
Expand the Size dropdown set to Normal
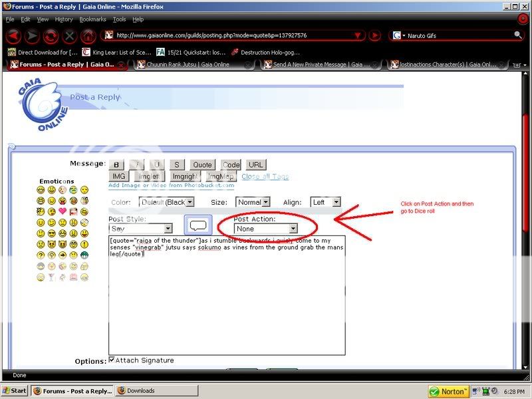(x=253, y=201)
